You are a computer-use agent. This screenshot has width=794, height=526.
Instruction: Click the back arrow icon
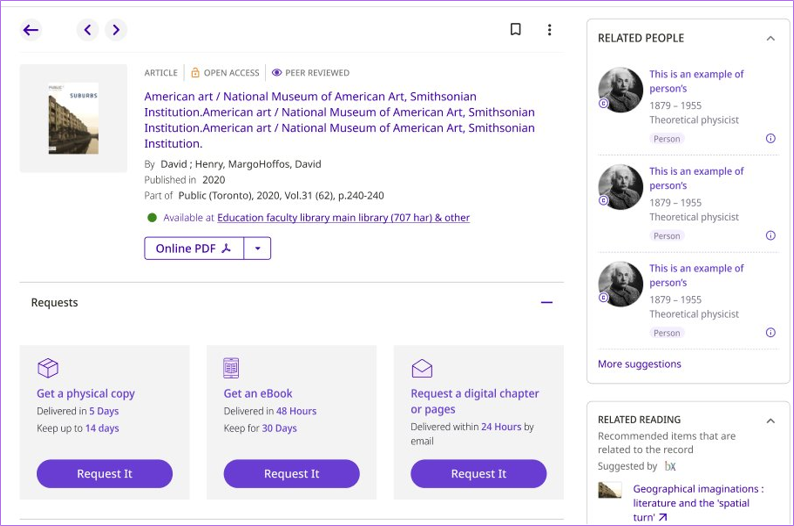(31, 30)
